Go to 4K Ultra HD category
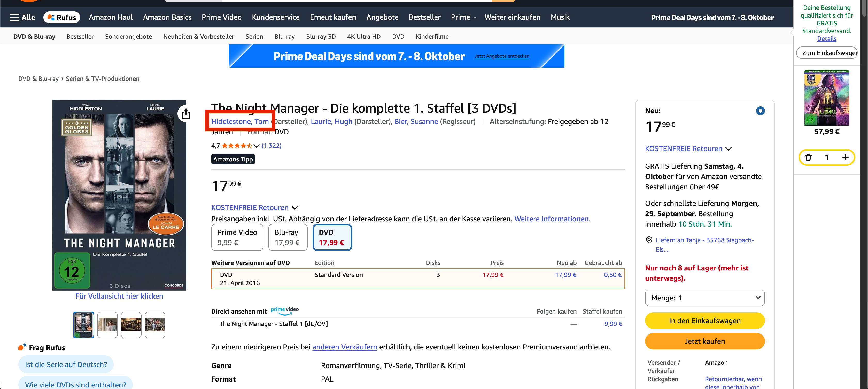Viewport: 868px width, 389px height. click(363, 36)
